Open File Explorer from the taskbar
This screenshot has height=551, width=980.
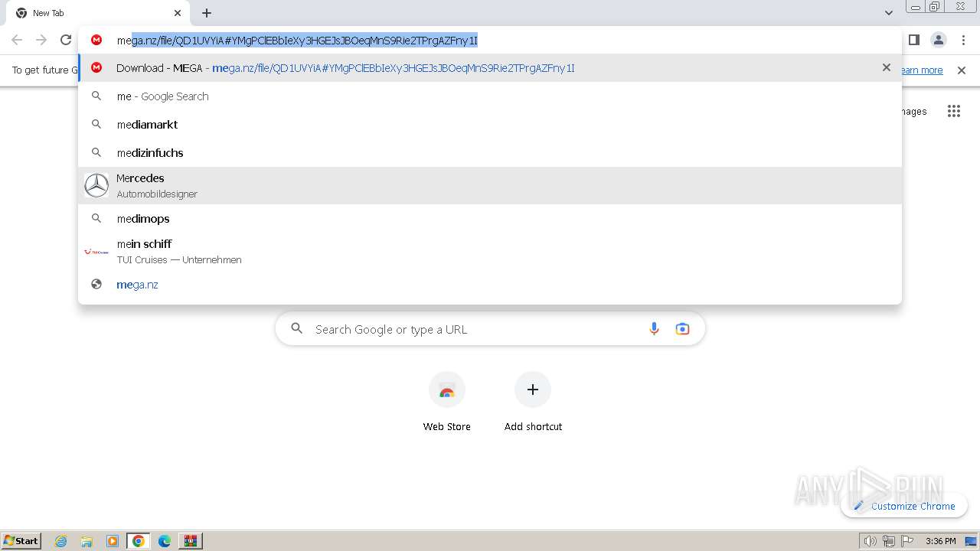point(87,541)
